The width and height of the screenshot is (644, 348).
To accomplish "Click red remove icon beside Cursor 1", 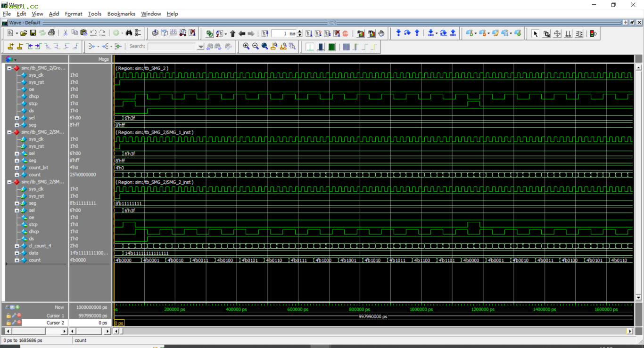I will [x=19, y=316].
